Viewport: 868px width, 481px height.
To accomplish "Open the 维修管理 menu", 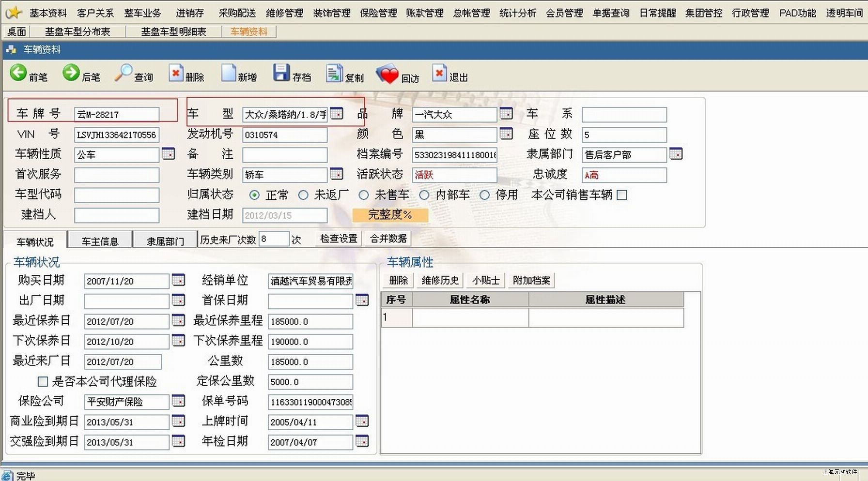I will pyautogui.click(x=284, y=13).
